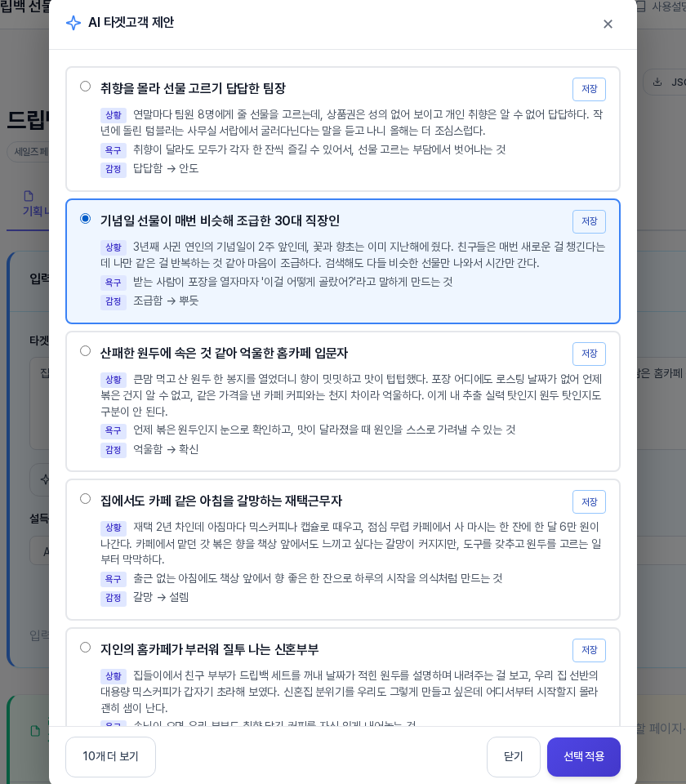This screenshot has height=784, width=686.
Task: Click the emotion text 조급함 → 뿌듯
Action: (x=166, y=301)
